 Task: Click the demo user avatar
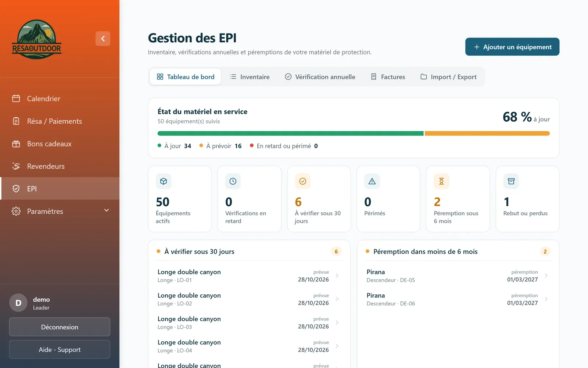coord(18,303)
